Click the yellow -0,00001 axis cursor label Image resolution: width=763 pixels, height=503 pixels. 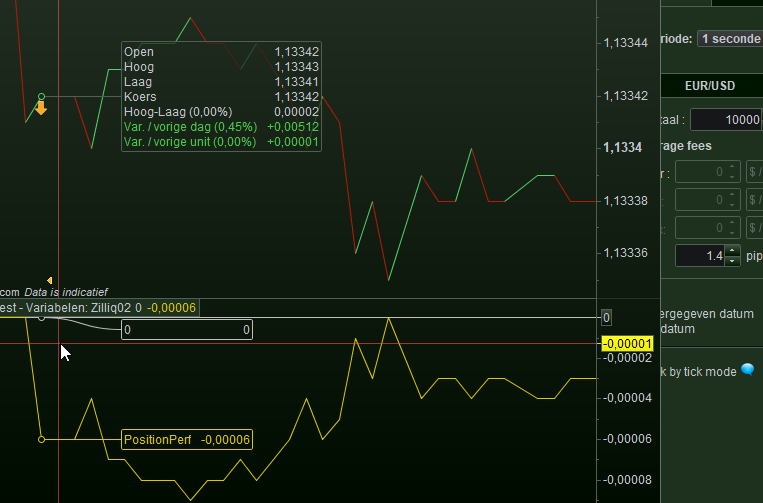pyautogui.click(x=627, y=343)
